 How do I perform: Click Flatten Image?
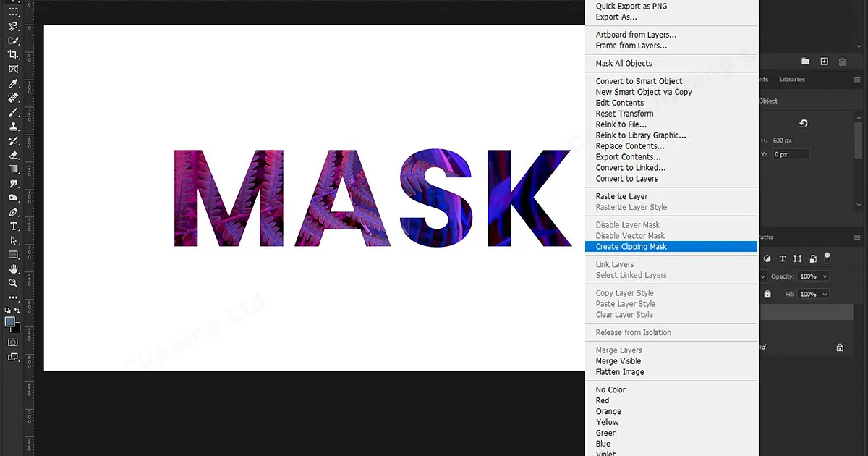click(x=619, y=372)
